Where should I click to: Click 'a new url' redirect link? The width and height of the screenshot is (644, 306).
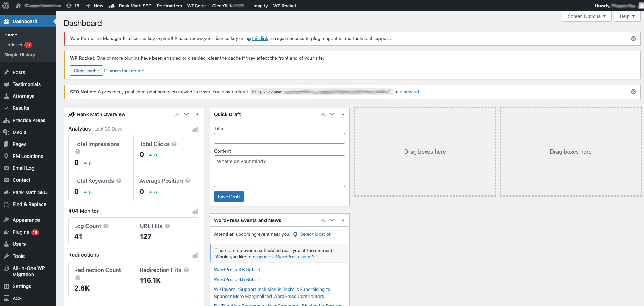(x=409, y=92)
